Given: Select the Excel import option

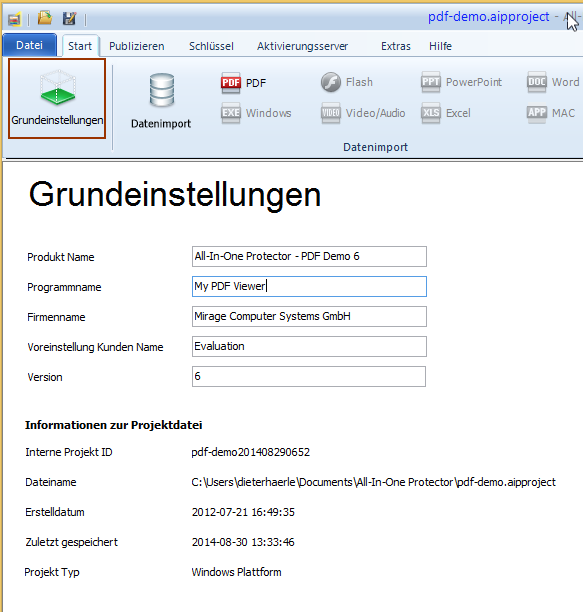Looking at the screenshot, I should (x=446, y=113).
